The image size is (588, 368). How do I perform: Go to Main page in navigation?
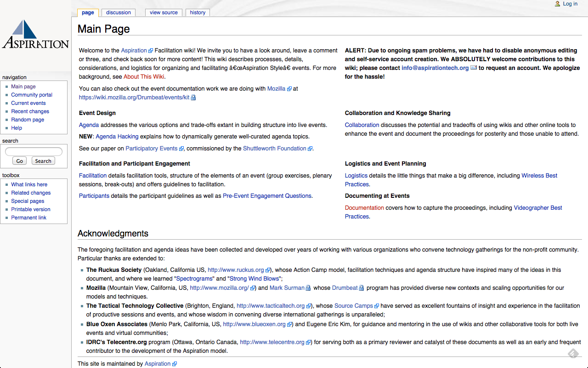(23, 86)
